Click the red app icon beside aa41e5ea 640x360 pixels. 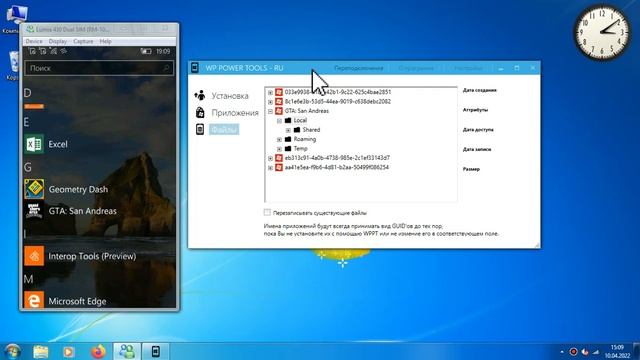(x=279, y=167)
